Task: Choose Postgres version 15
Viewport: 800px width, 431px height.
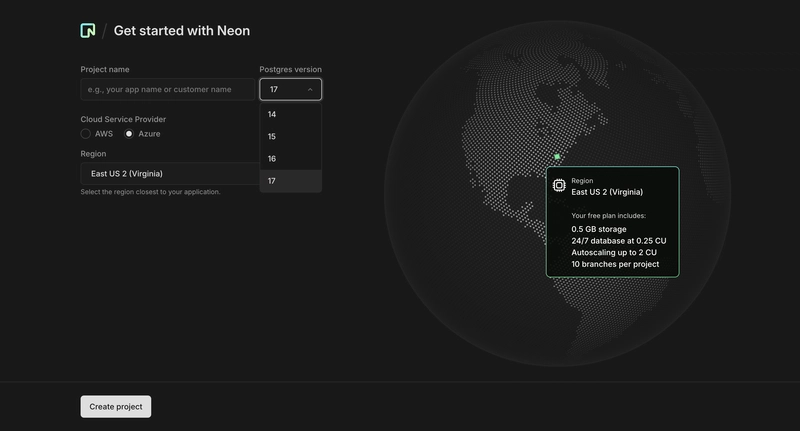Action: pyautogui.click(x=291, y=137)
